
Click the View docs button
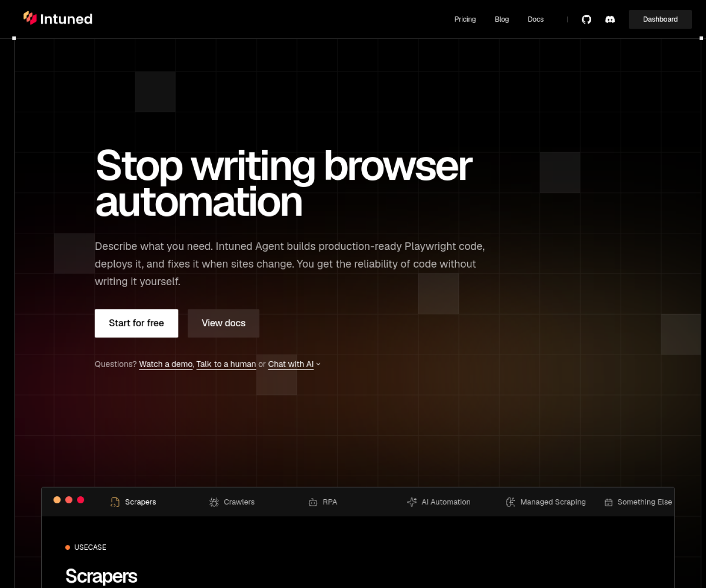click(x=224, y=323)
